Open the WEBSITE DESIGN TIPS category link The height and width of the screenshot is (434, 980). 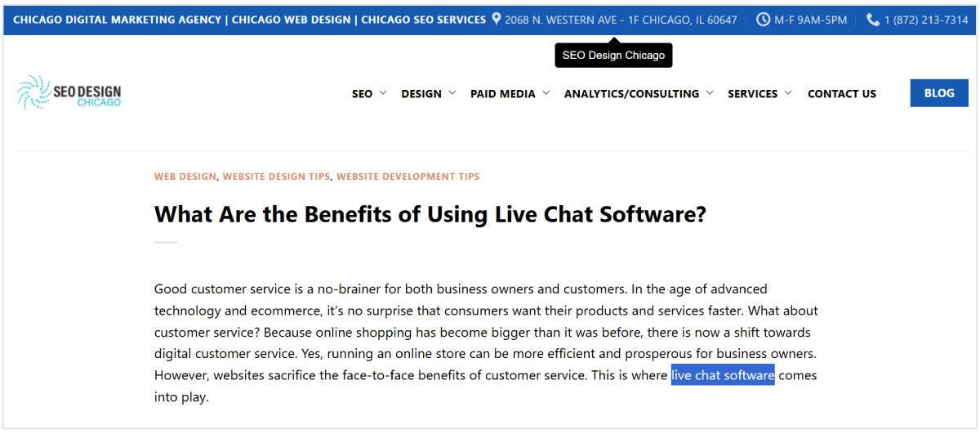[276, 177]
